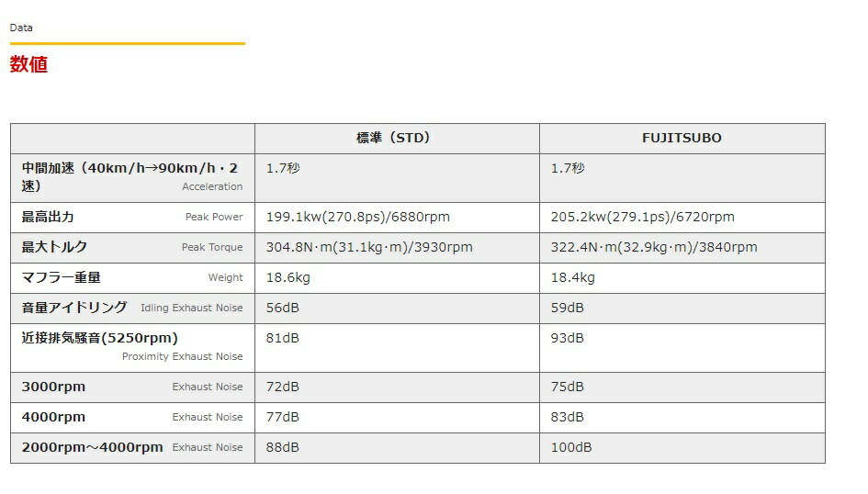Click FUJITSUBO peak power value 205.2kw
This screenshot has width=868, height=494.
642,218
